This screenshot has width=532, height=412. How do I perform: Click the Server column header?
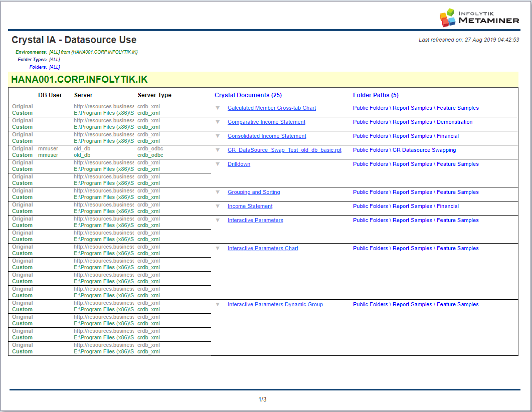[x=83, y=95]
